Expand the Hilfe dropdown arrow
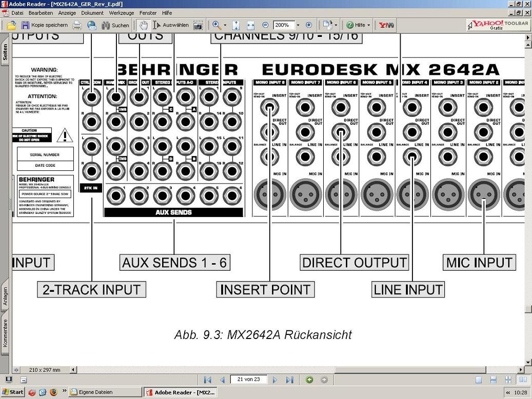This screenshot has width=532, height=399. click(x=368, y=25)
